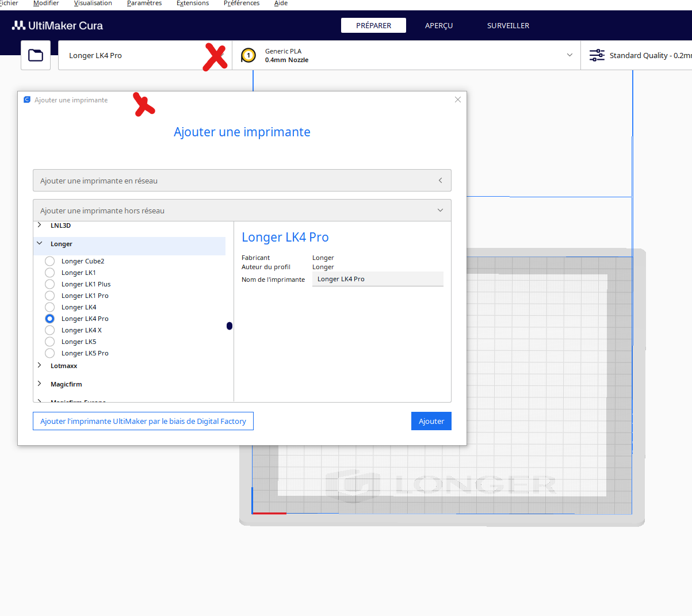Image resolution: width=692 pixels, height=616 pixels.
Task: Open the Fichier menu
Action: click(x=9, y=3)
